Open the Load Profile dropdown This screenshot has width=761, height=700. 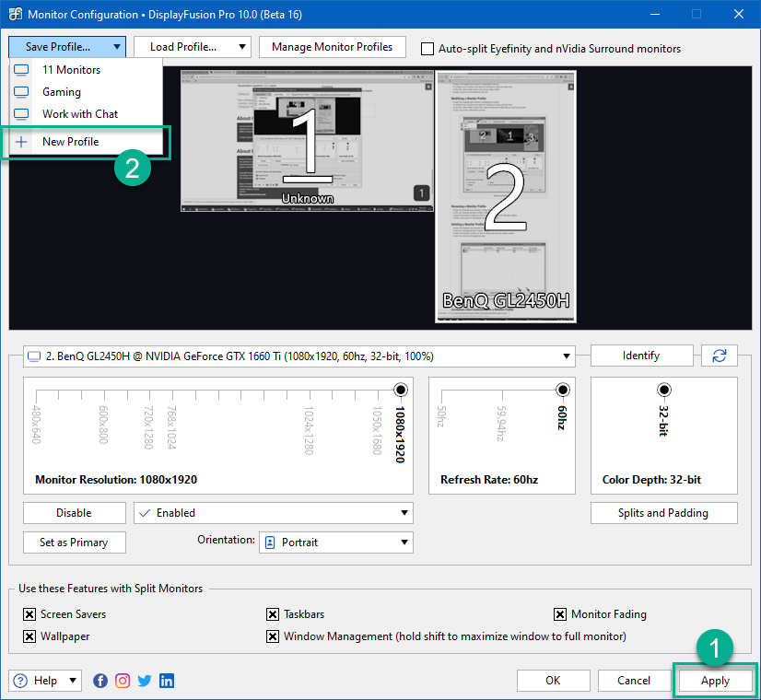[193, 47]
